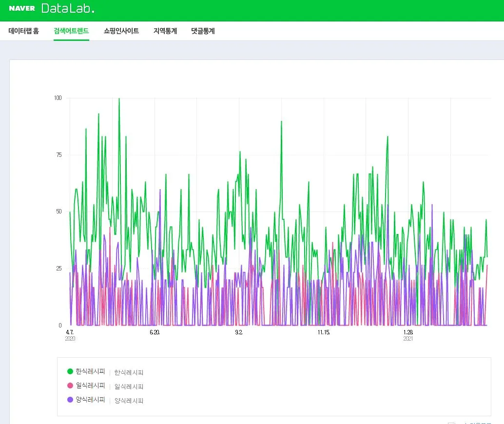Open the 댓글통계 tab
Screen dimensions: 504x424
tap(203, 31)
